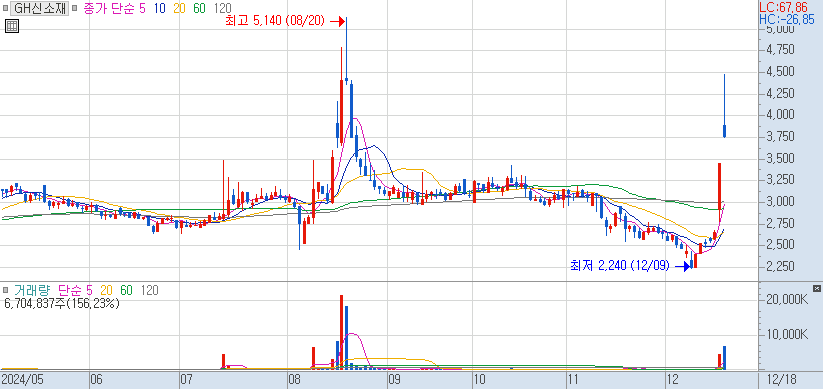Screen dimensions: 823x389
Task: Click the volume value 6,704,837주(156,23%)
Action: point(61,303)
